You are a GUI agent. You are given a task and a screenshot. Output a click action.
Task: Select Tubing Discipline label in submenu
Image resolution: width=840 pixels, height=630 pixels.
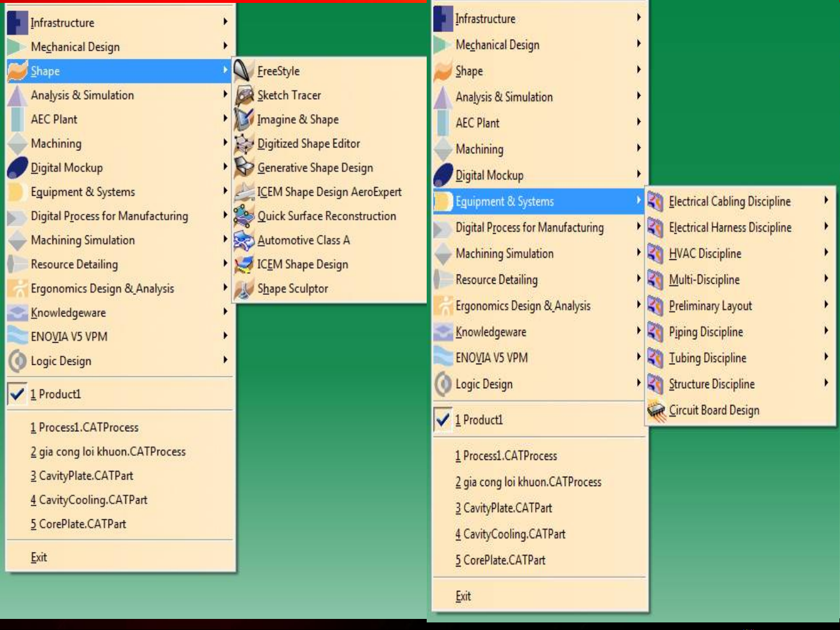pyautogui.click(x=708, y=358)
